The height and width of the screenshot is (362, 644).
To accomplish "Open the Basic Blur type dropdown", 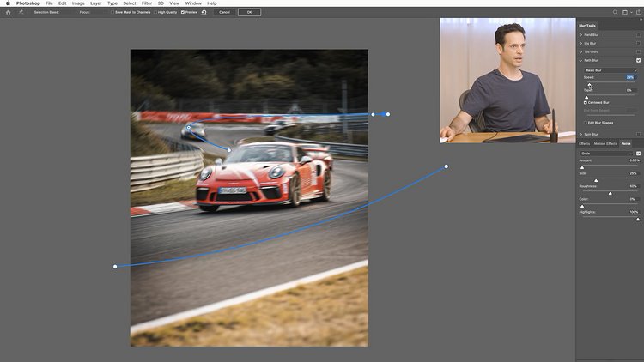I will coord(611,70).
